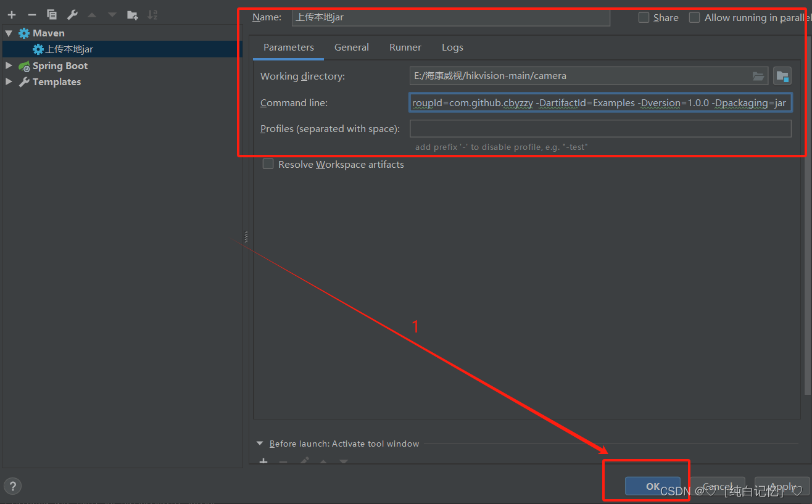Collapse the Maven tree node
The height and width of the screenshot is (504, 812).
coord(9,33)
